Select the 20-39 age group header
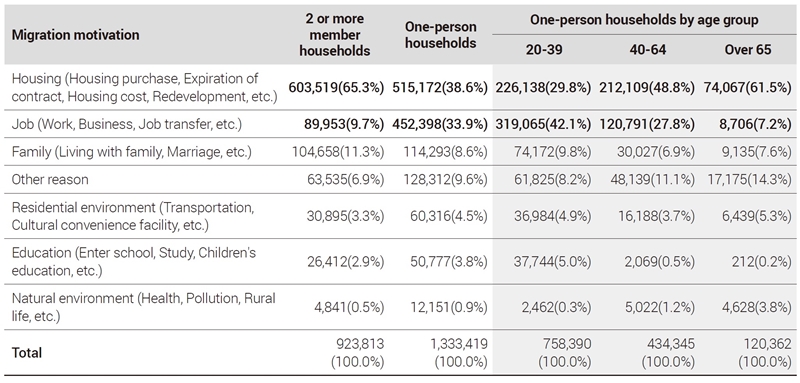The image size is (800, 383). (544, 50)
